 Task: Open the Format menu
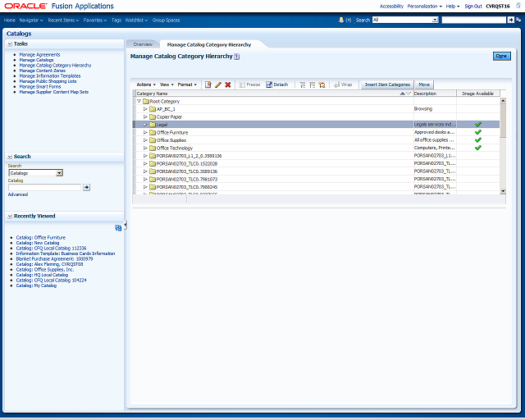pos(187,84)
